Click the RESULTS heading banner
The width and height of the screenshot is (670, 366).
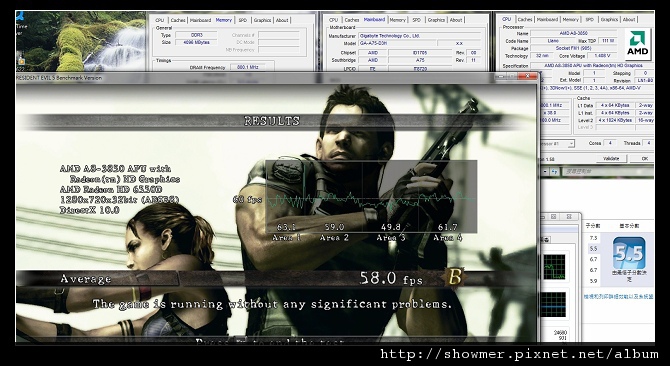tap(272, 121)
